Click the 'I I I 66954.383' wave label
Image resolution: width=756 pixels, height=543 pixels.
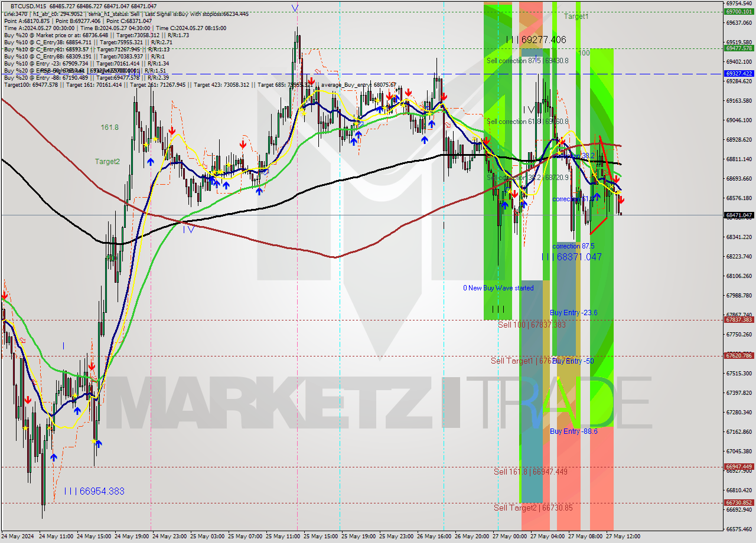point(94,491)
